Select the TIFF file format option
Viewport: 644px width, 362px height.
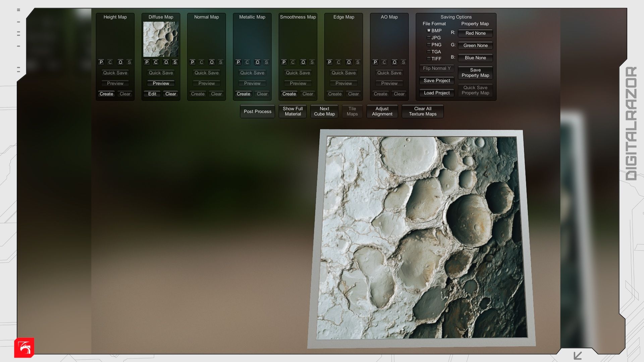(429, 59)
